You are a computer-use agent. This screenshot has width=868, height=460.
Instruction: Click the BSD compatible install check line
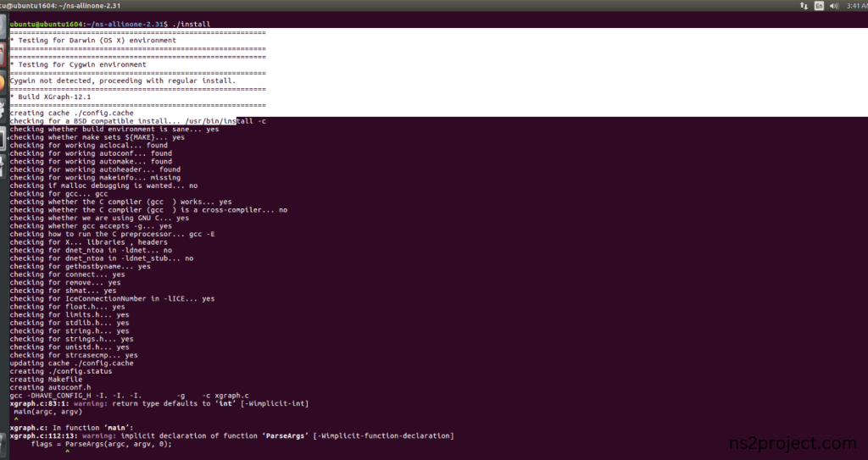pos(138,121)
